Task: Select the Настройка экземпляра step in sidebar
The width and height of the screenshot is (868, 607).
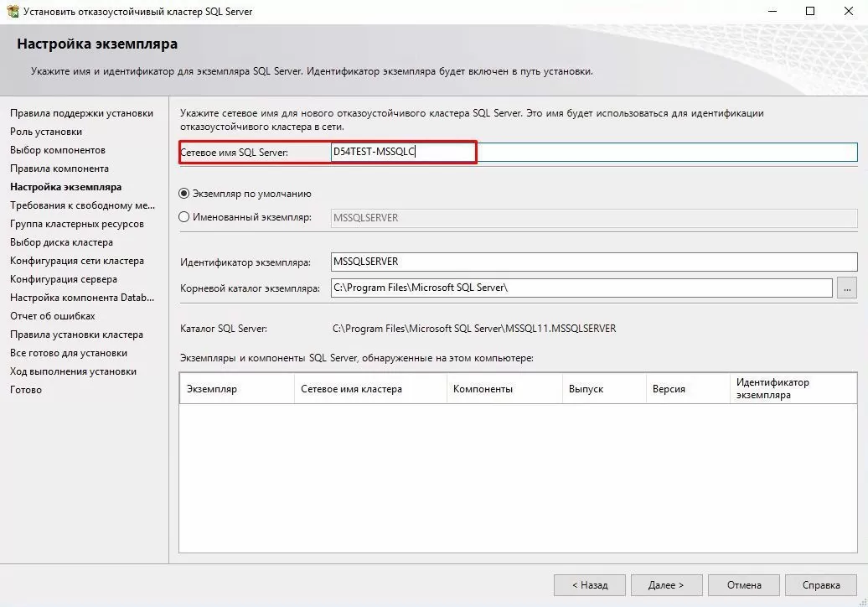Action: (66, 187)
